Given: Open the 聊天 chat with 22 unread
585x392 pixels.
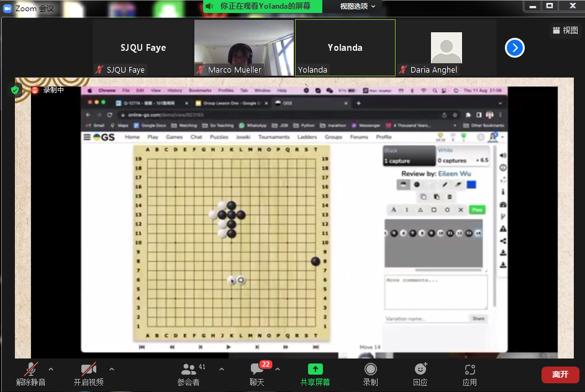Looking at the screenshot, I should (256, 374).
